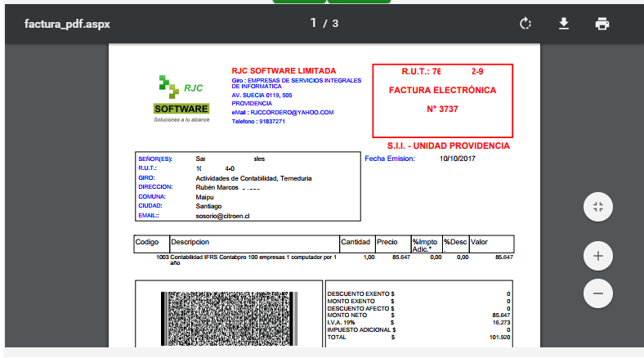The height and width of the screenshot is (358, 644).
Task: Click the RJC Software logo
Action: coord(182,98)
